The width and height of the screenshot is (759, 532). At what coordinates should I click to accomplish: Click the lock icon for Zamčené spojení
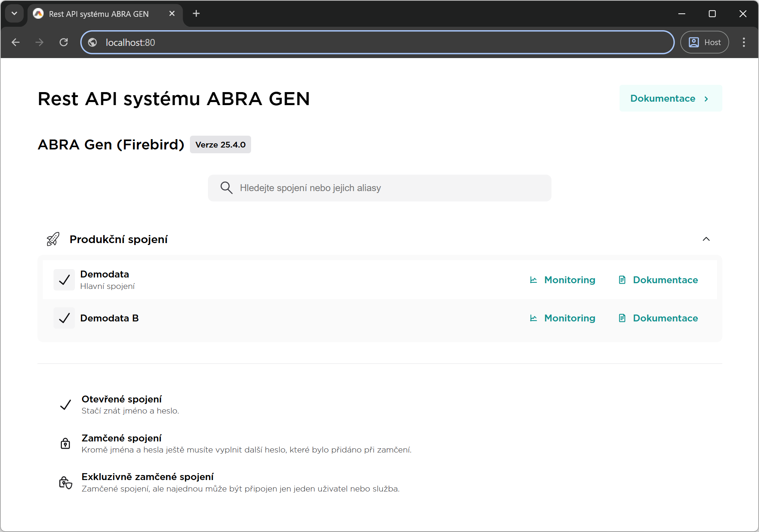pyautogui.click(x=65, y=443)
